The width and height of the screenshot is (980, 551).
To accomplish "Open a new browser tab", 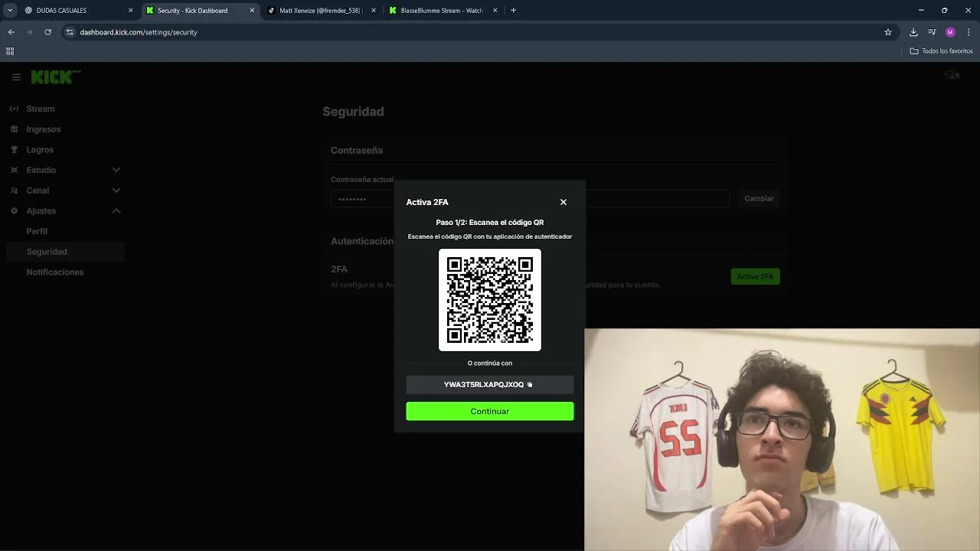I will pyautogui.click(x=513, y=11).
